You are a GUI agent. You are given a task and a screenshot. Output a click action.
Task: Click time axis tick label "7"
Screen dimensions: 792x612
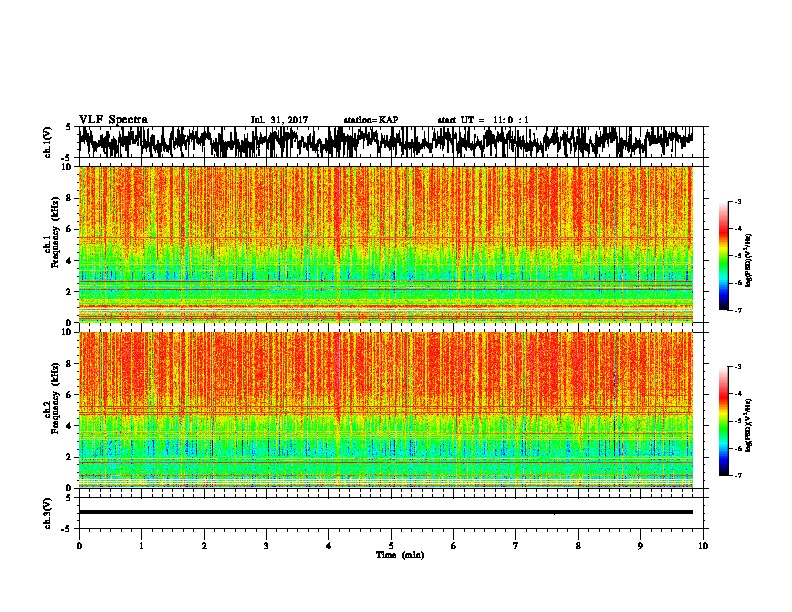pyautogui.click(x=516, y=546)
